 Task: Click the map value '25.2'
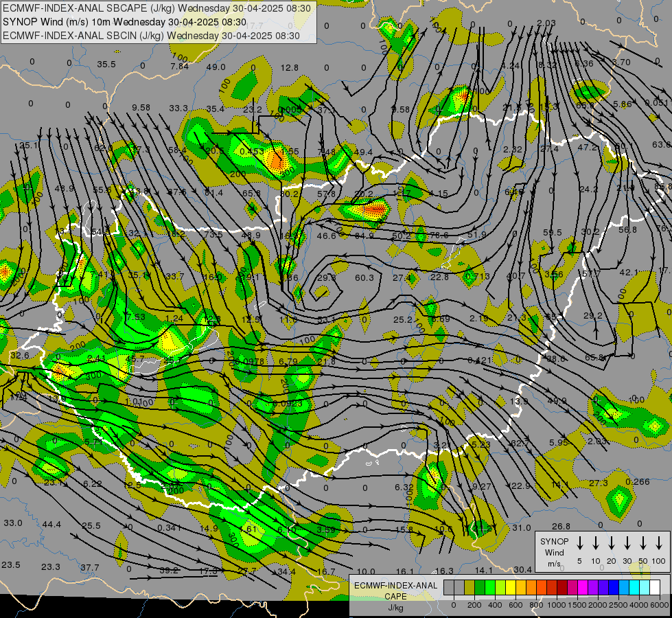click(403, 319)
